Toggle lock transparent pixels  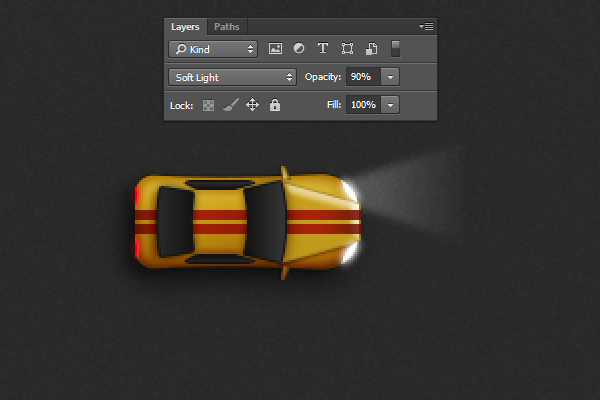209,104
